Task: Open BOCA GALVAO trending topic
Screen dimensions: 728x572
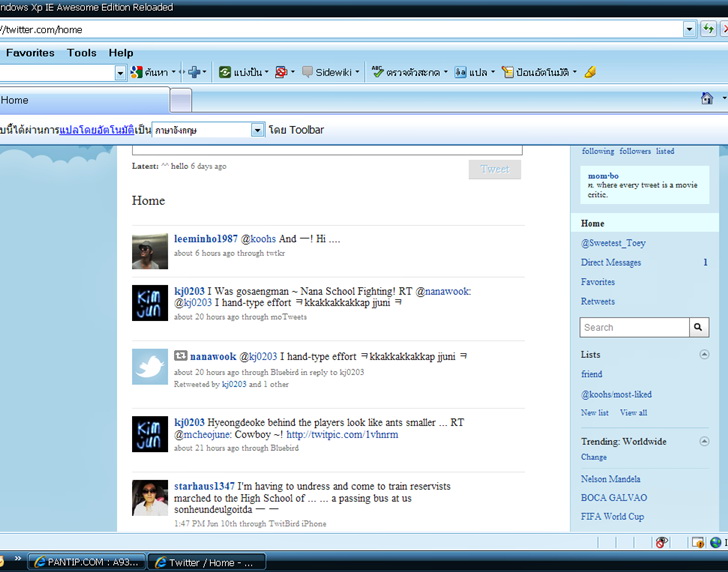Action: coord(614,498)
